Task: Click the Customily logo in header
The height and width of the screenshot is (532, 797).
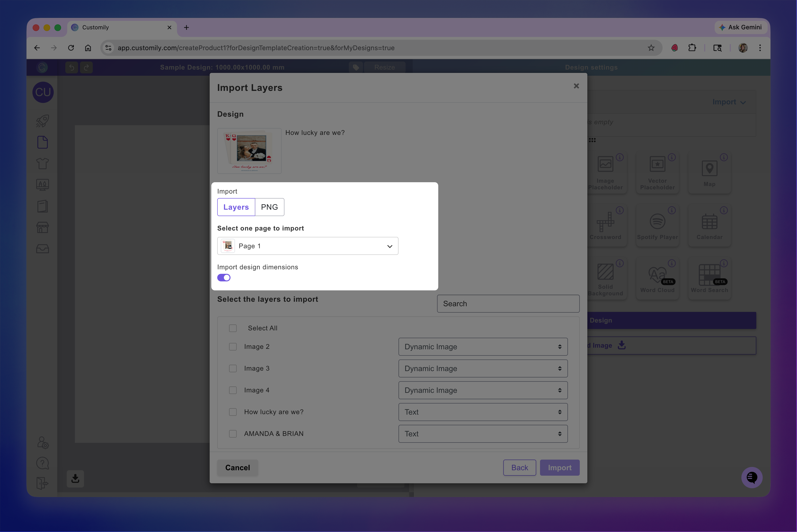Action: point(42,67)
